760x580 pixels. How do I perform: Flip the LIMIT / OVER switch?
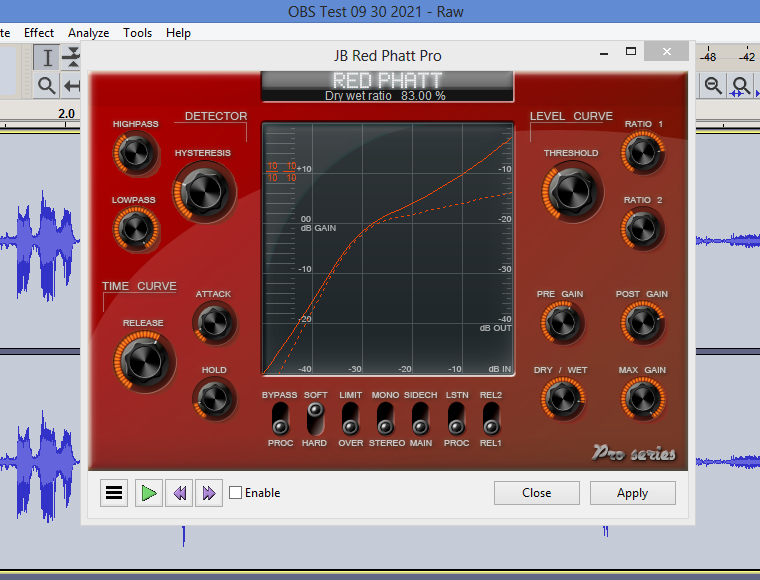point(350,419)
